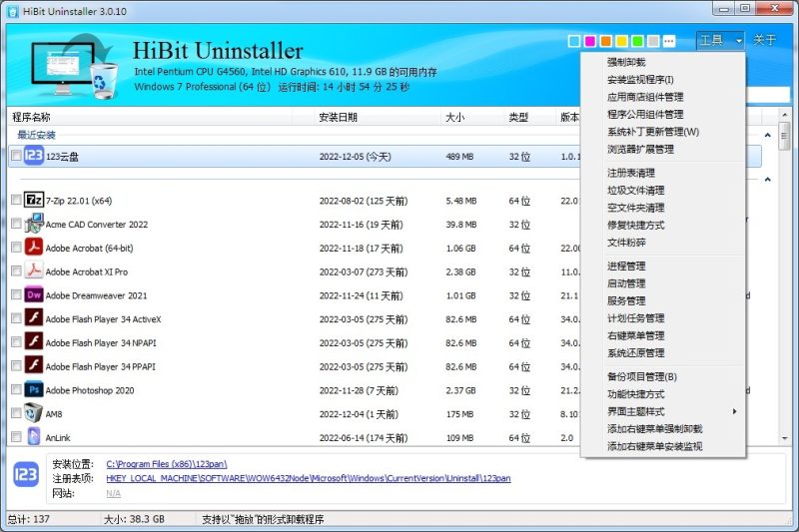The image size is (799, 532).
Task: Click the N/A website link
Action: 113,493
